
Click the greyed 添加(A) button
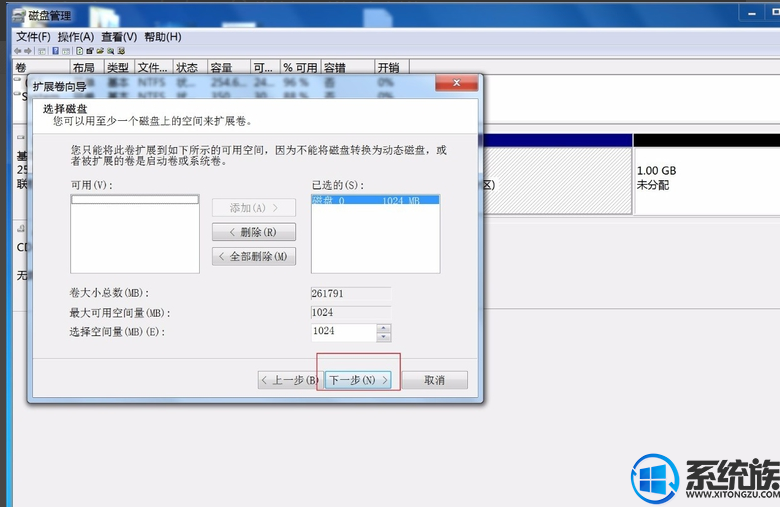[x=254, y=207]
